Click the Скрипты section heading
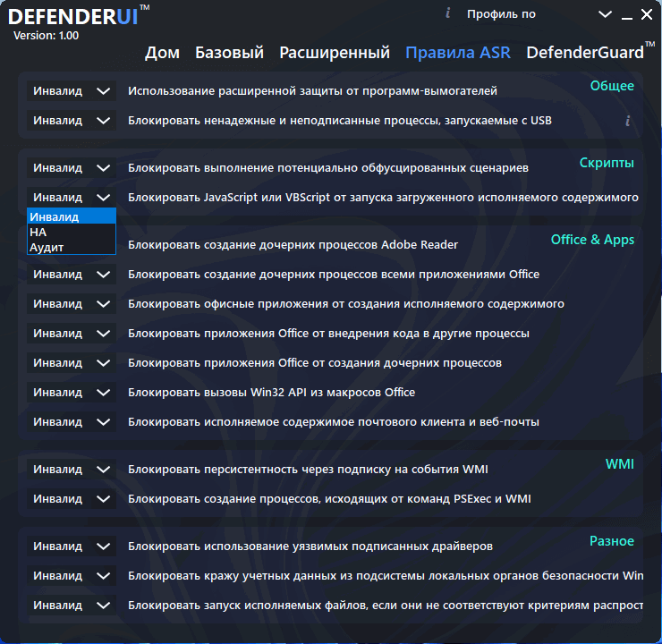662x644 pixels. (x=607, y=163)
